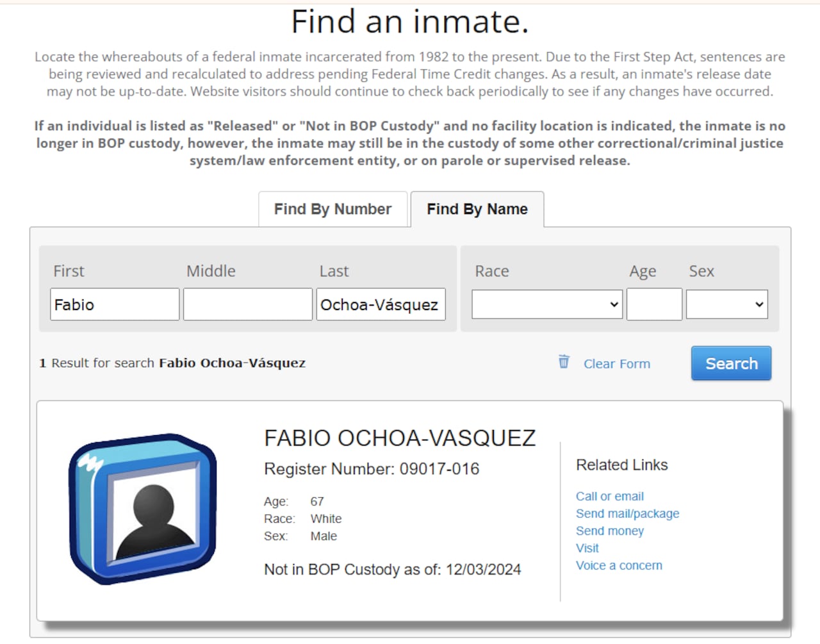Click the trash can icon beside Clear Form
The height and width of the screenshot is (644, 820).
tap(564, 362)
